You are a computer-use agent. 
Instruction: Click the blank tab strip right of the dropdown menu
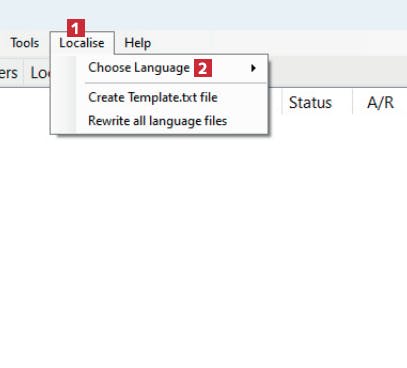337,72
